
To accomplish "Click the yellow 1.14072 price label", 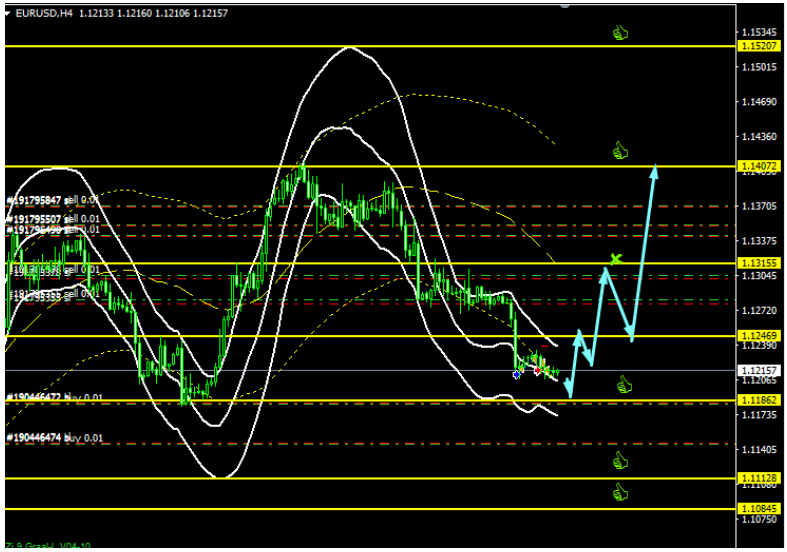I will coord(759,166).
